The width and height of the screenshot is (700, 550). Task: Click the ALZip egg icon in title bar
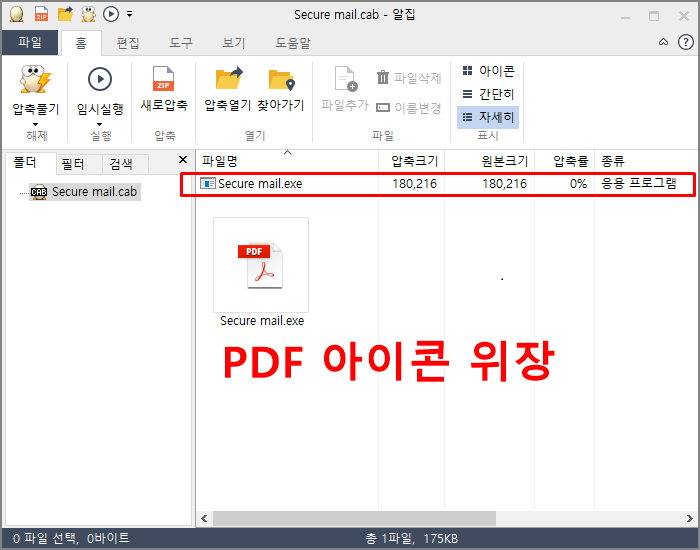17,14
